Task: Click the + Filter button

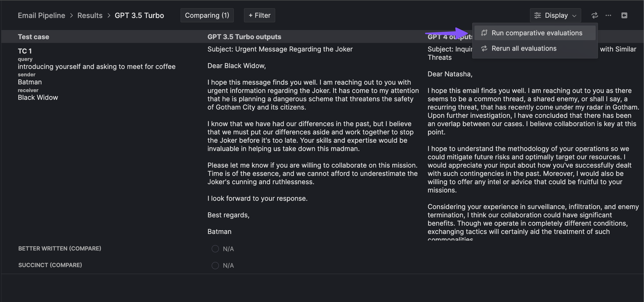Action: (x=259, y=15)
